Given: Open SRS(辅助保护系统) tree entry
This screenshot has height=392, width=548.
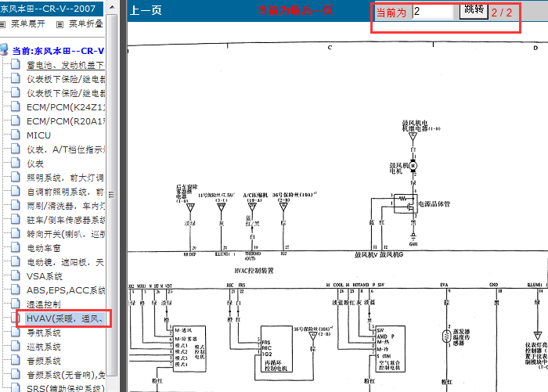Looking at the screenshot, I should (x=66, y=388).
